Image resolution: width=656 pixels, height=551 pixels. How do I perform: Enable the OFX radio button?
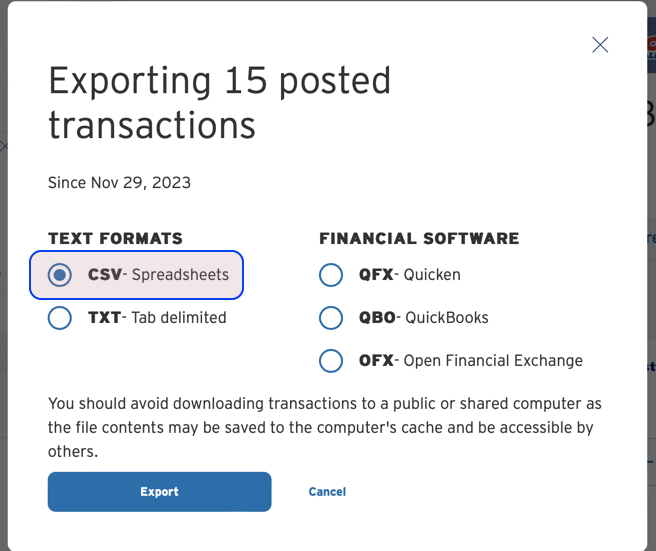[331, 361]
